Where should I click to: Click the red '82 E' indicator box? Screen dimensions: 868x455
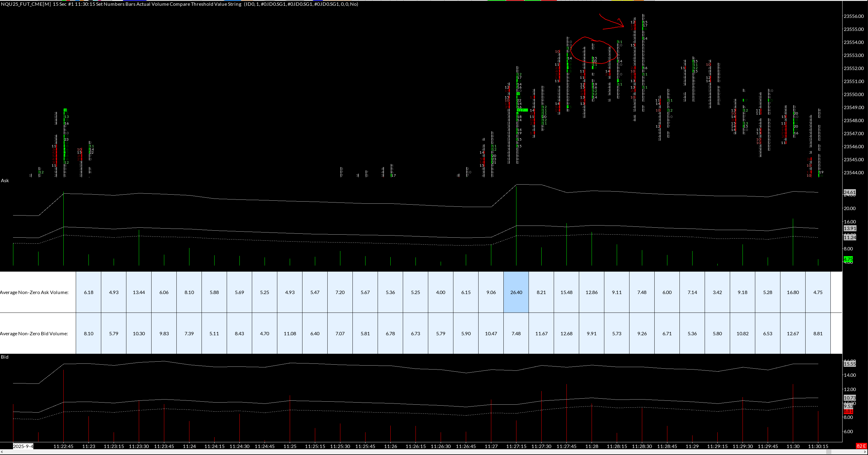pos(861,446)
